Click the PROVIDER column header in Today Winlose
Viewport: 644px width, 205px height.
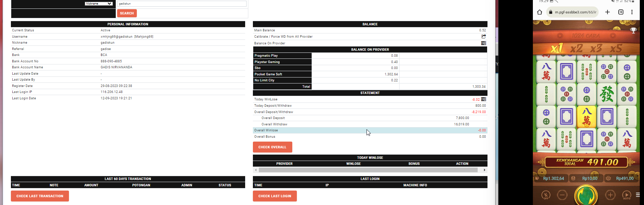pyautogui.click(x=284, y=163)
